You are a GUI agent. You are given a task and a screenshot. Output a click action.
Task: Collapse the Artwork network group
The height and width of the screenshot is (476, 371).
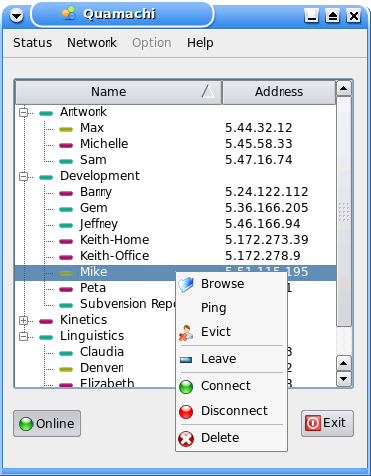pos(23,113)
